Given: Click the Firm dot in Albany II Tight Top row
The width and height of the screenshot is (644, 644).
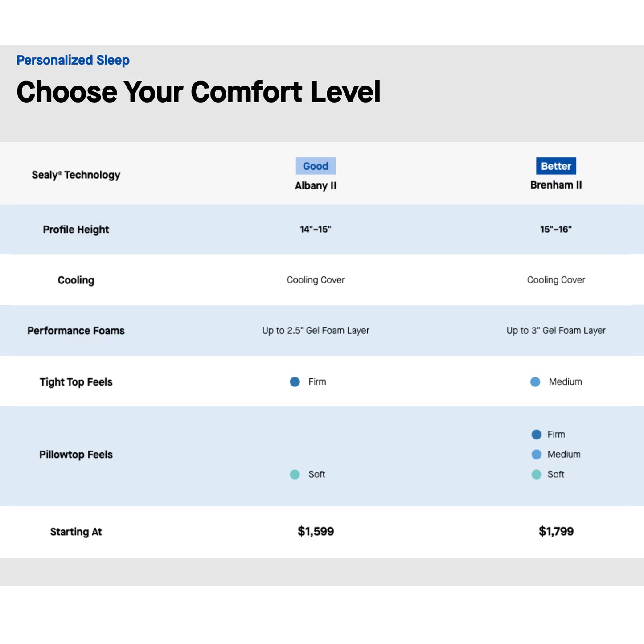Looking at the screenshot, I should coord(295,382).
